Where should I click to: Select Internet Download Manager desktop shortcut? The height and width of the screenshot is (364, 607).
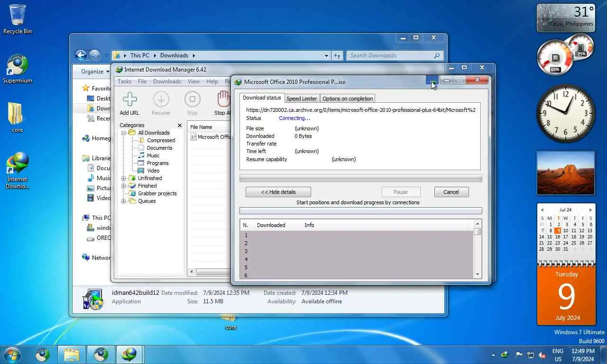coord(18,171)
